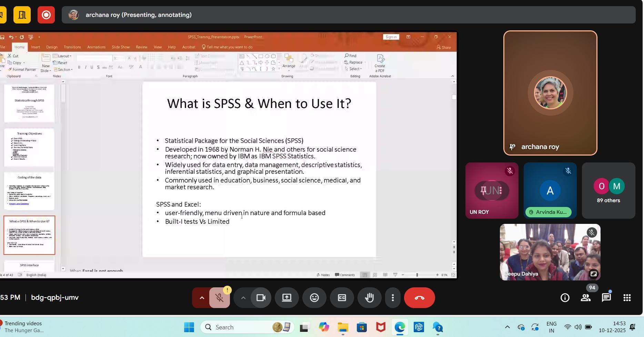Open meeting details info icon

565,298
